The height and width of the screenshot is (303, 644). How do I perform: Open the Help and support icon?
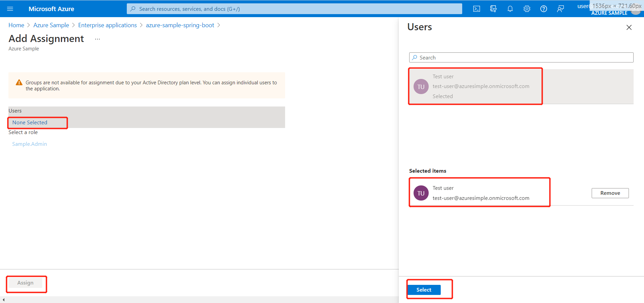coord(543,9)
